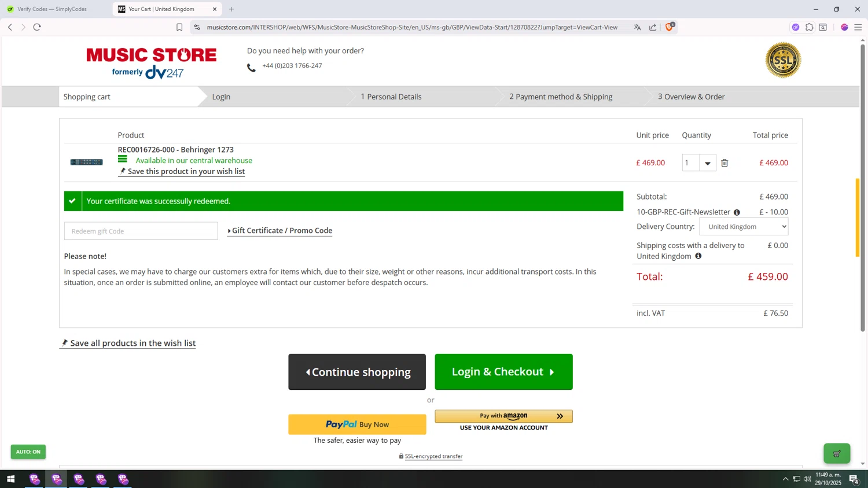
Task: Click the translate page icon
Action: coord(637,27)
